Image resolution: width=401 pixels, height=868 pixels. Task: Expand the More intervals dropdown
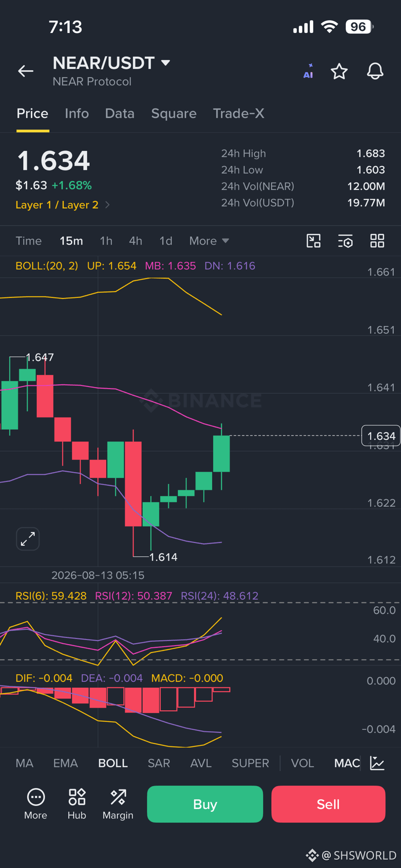[209, 241]
